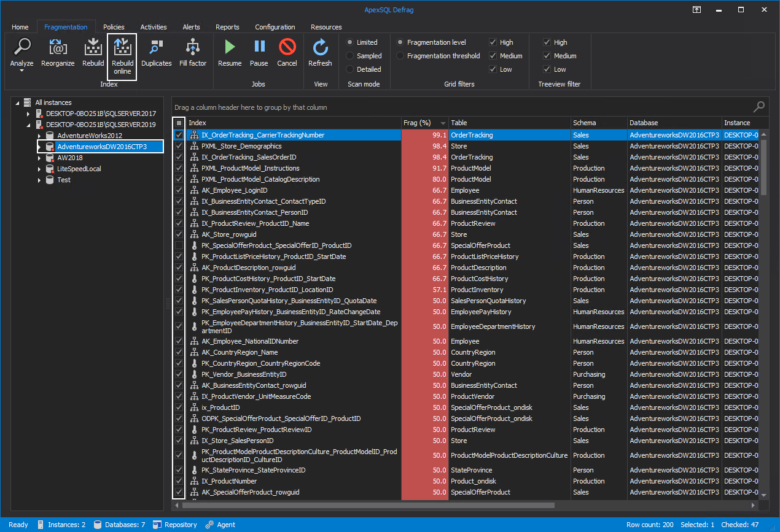Screen dimensions: 780x532
Task: Open the Activities tab
Action: (153, 27)
